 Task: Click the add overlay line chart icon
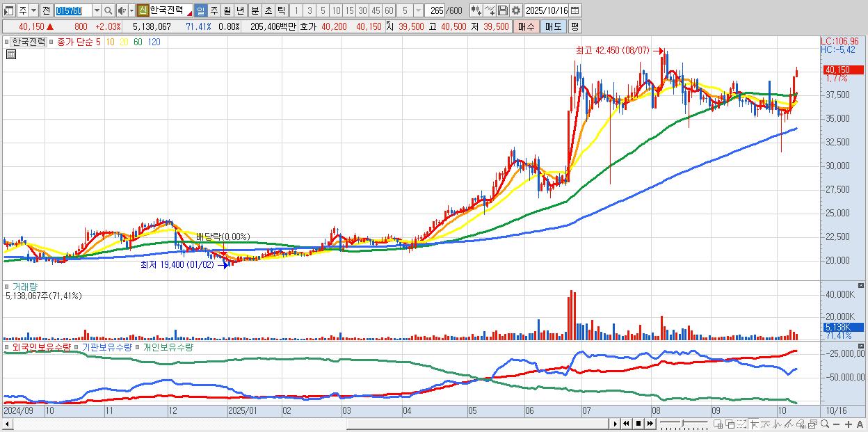point(490,10)
